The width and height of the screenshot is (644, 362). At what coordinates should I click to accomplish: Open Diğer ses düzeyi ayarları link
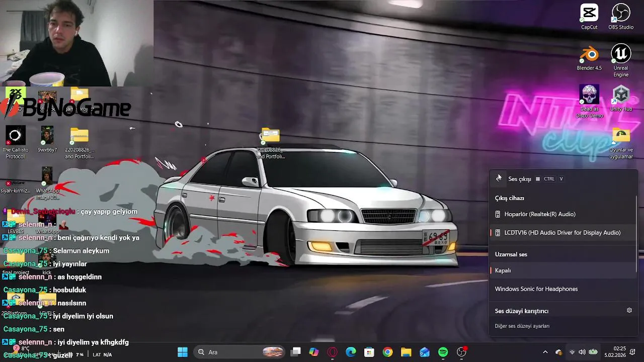point(522,326)
